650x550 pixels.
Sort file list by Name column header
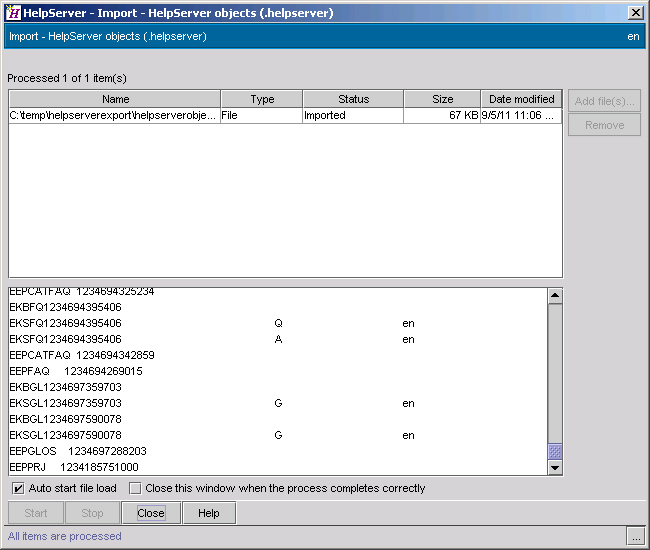(115, 99)
